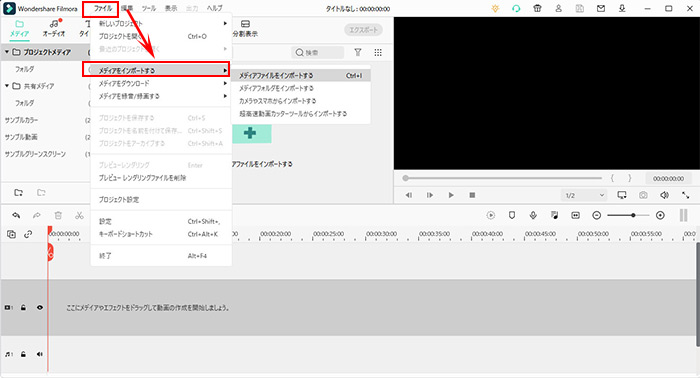Click the delete trash icon in timeline toolbar

(58, 215)
